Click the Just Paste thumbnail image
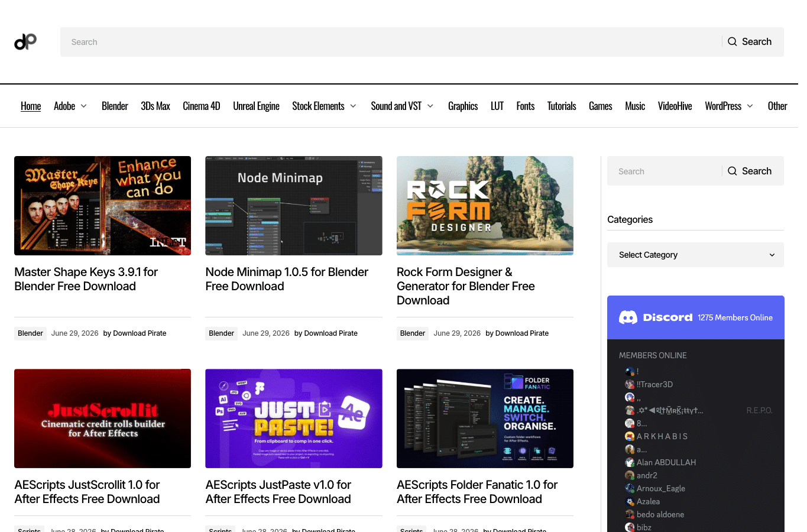Image resolution: width=807 pixels, height=532 pixels. (x=294, y=419)
